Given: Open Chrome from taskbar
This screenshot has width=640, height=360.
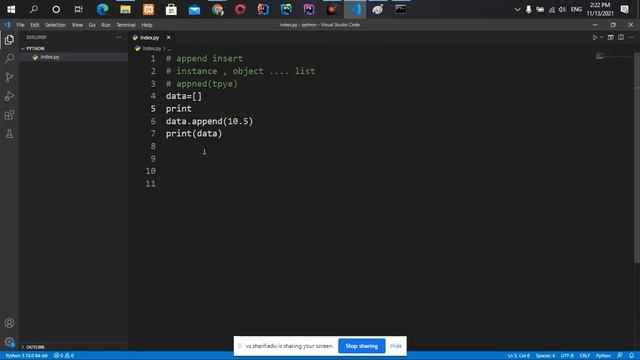Looking at the screenshot, I should pos(218,9).
